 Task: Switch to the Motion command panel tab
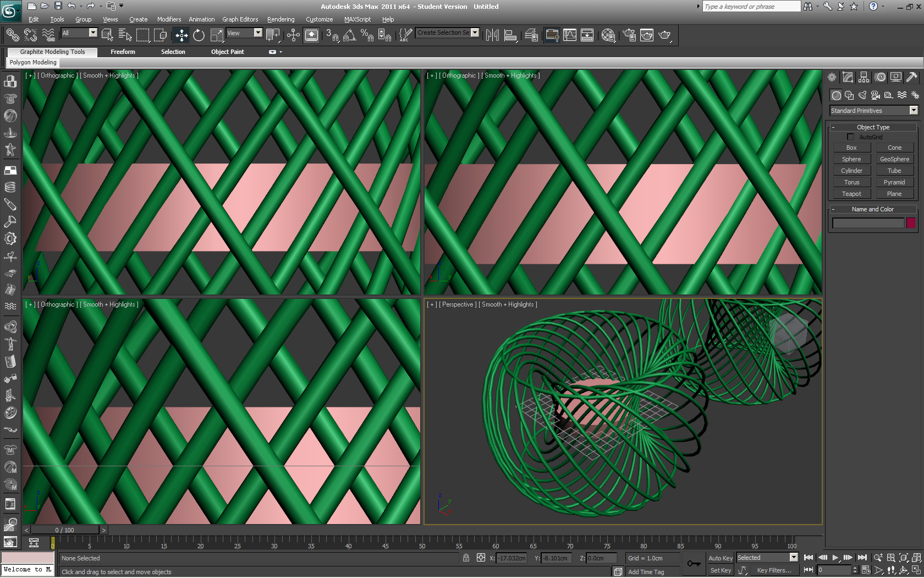pyautogui.click(x=880, y=77)
